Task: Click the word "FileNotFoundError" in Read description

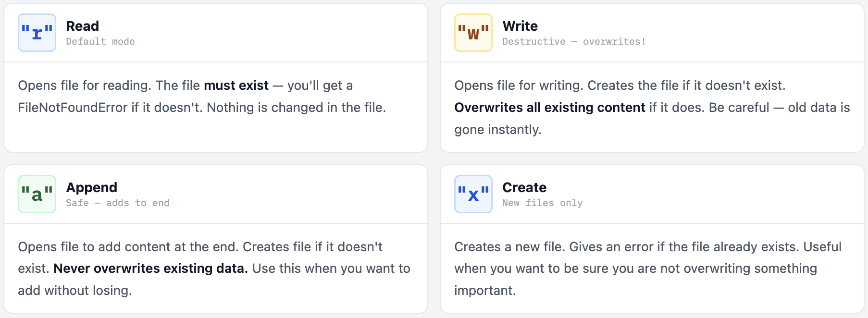Action: pos(73,108)
